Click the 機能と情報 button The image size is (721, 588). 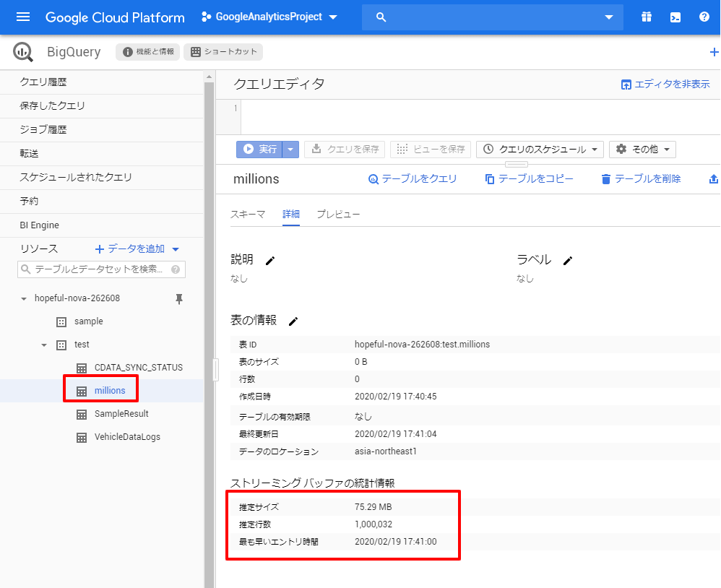(148, 52)
